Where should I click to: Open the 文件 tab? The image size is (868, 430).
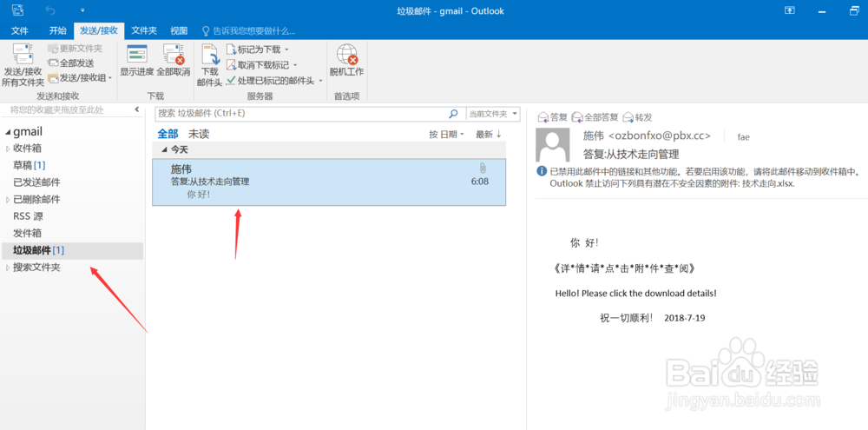coord(20,30)
